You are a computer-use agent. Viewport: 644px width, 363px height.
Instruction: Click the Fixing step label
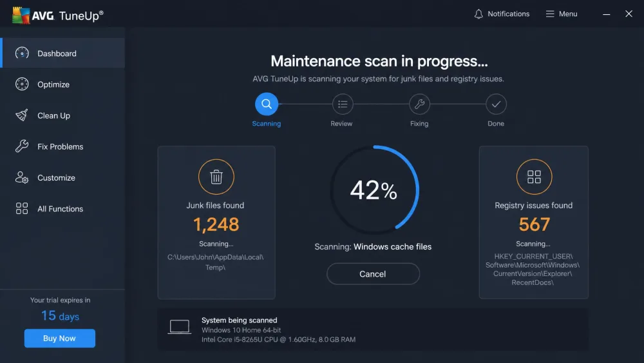(419, 123)
